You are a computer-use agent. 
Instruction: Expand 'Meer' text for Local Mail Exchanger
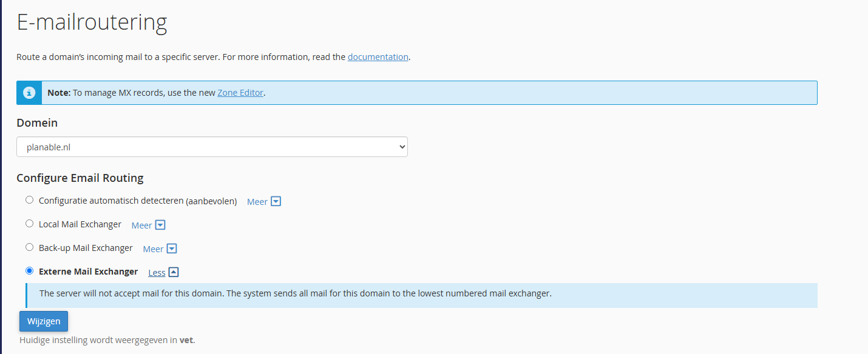click(141, 225)
